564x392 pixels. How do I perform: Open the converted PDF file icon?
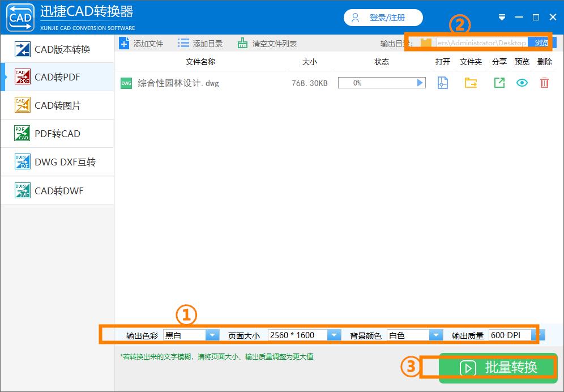tap(442, 83)
